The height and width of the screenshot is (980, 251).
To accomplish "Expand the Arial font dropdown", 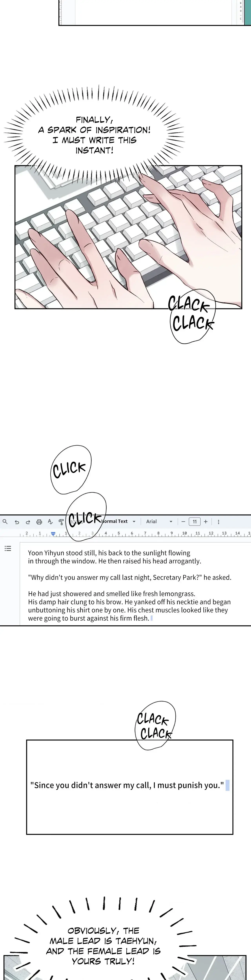I will [x=159, y=521].
